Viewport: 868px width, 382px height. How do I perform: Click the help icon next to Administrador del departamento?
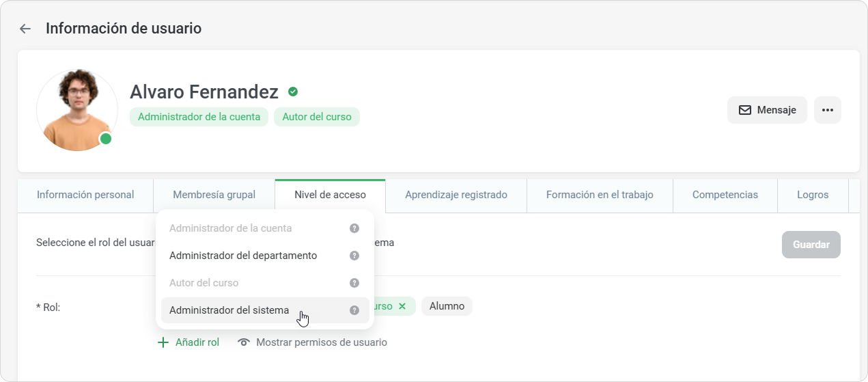point(354,256)
